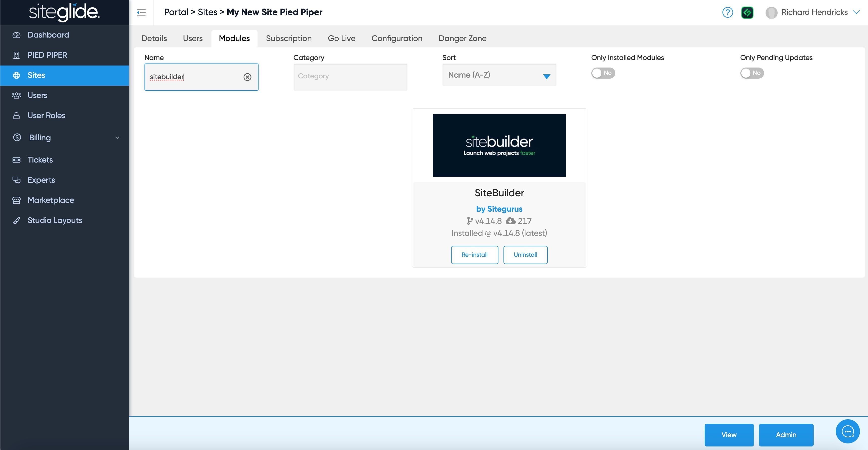
Task: Open the Configuration tab
Action: (x=397, y=39)
